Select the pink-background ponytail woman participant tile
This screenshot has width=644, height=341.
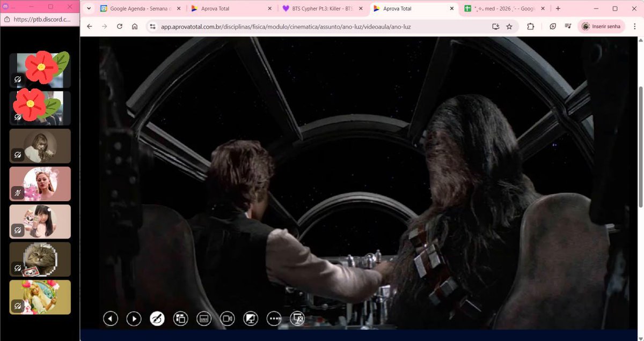pyautogui.click(x=40, y=184)
